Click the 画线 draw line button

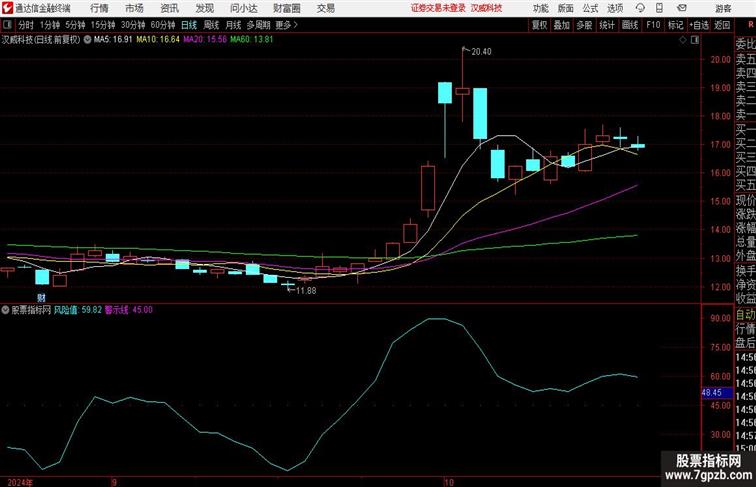point(630,25)
